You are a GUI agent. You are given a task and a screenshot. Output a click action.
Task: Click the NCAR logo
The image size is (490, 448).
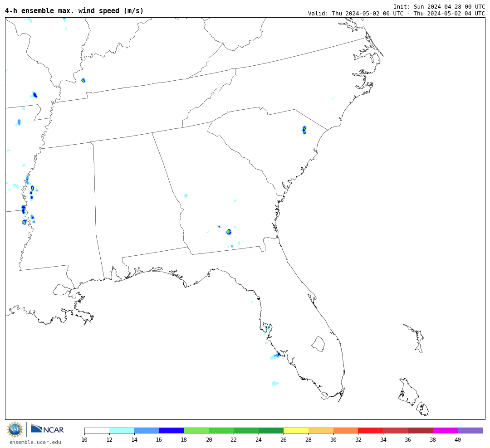(47, 429)
